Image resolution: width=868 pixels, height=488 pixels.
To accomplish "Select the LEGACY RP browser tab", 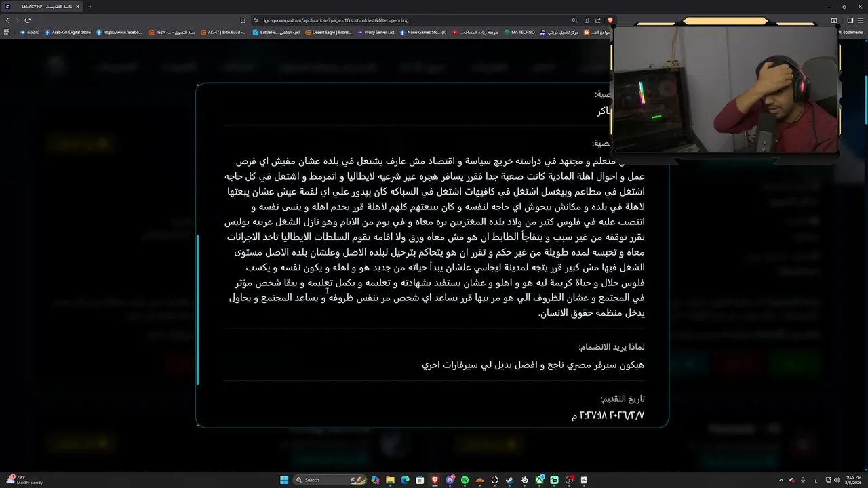I will 42,7.
